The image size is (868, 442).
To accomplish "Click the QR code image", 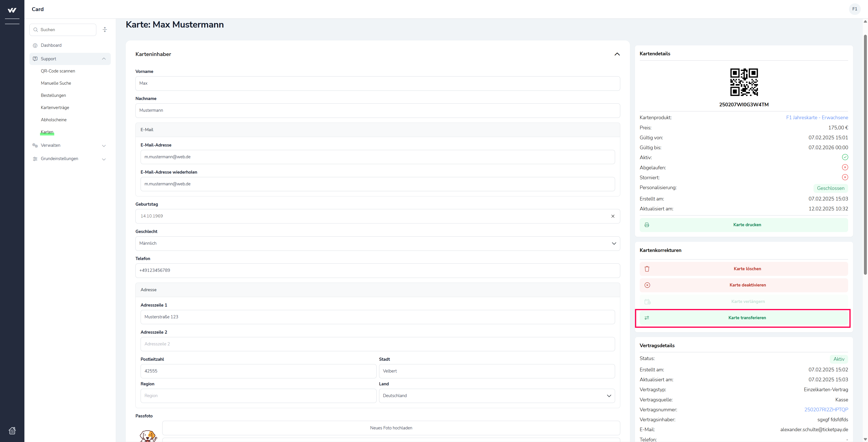I will (x=744, y=82).
